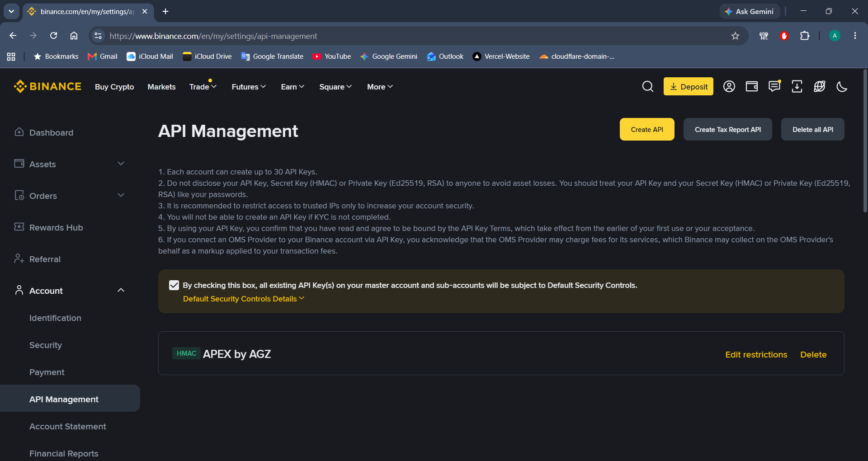Screen dimensions: 868x461
Task: Click Create Tax Report API button
Action: click(728, 129)
